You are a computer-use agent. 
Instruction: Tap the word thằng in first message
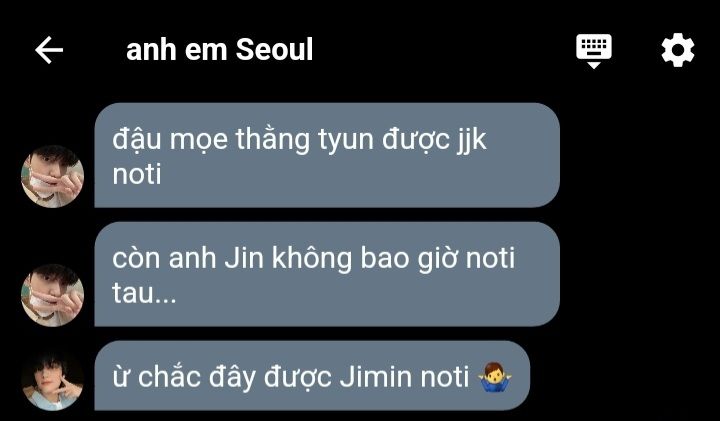pos(273,140)
